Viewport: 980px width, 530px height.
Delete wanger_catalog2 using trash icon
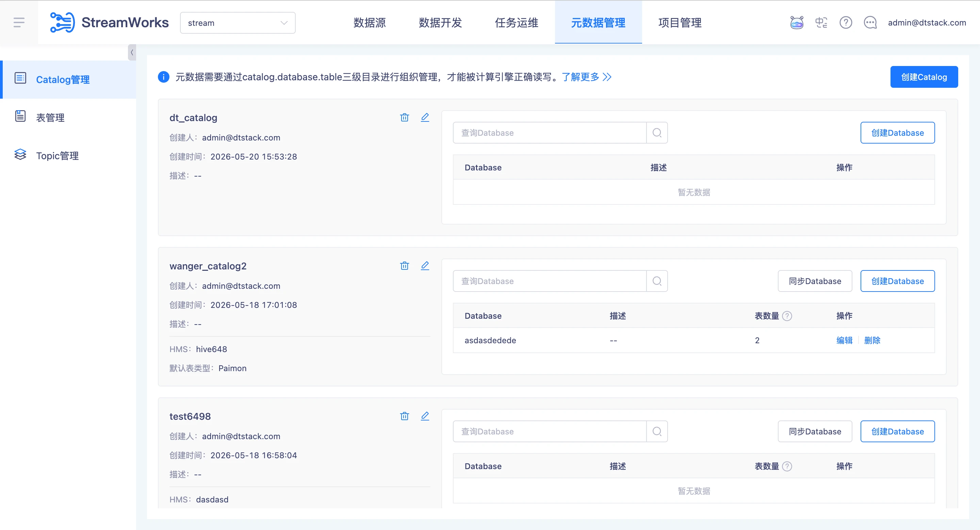pos(404,266)
